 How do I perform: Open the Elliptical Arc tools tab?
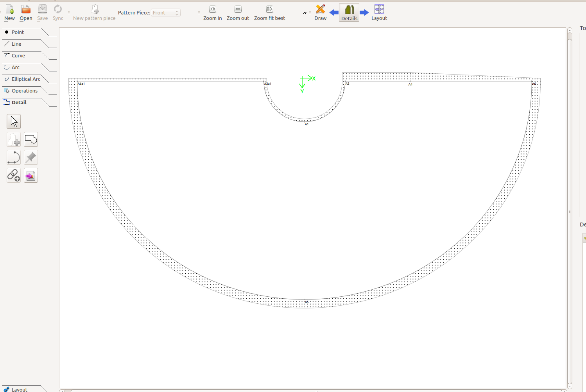pos(26,79)
